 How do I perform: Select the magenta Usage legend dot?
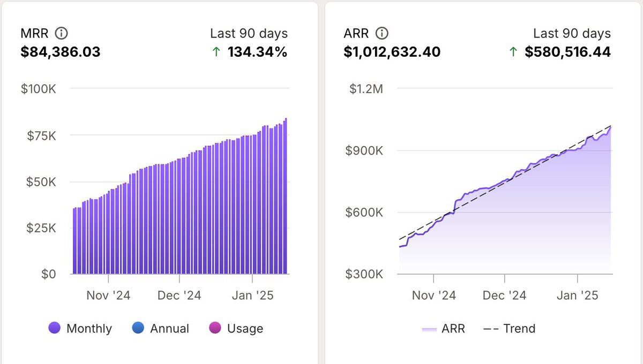(x=214, y=328)
